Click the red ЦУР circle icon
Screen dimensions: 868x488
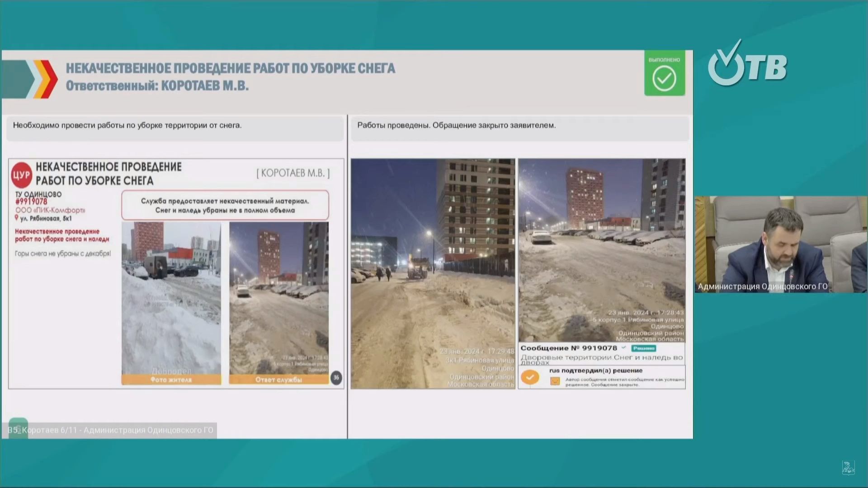coord(21,175)
